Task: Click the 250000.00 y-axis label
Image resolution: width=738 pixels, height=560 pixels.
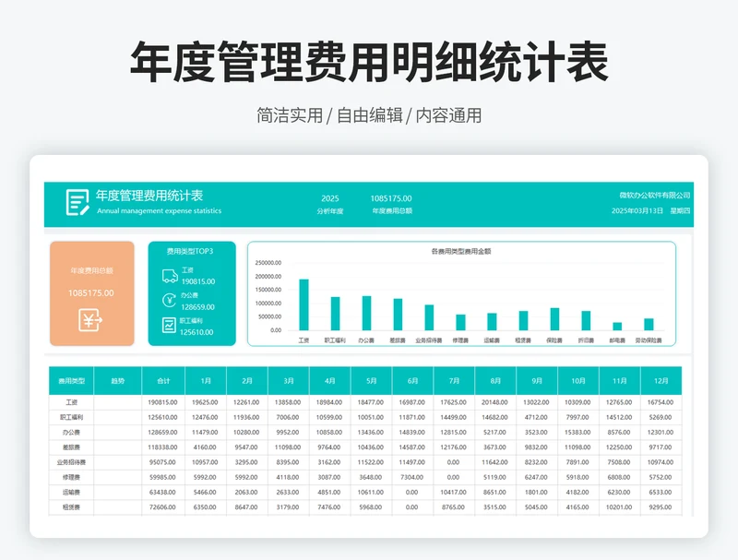Action: (268, 263)
